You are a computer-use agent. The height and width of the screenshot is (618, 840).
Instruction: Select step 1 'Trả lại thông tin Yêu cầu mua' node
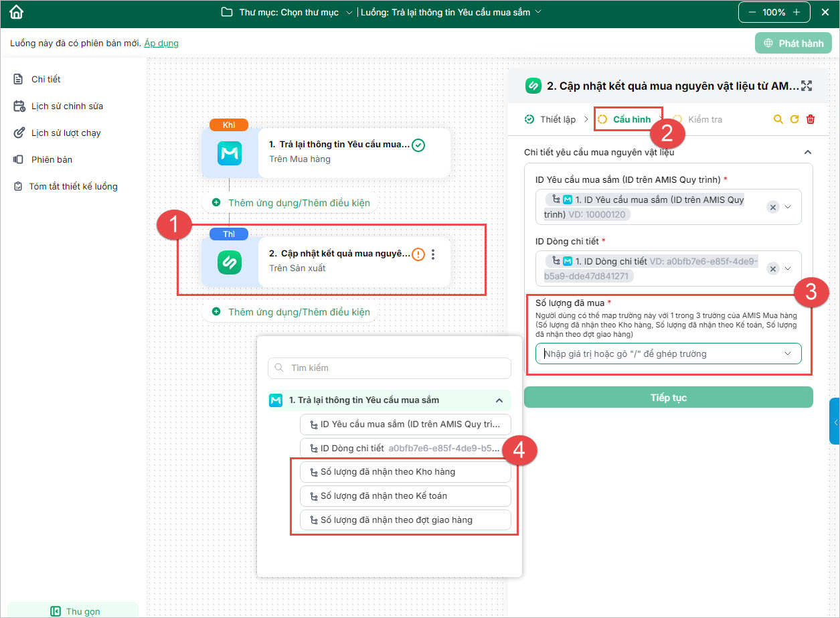tap(326, 153)
